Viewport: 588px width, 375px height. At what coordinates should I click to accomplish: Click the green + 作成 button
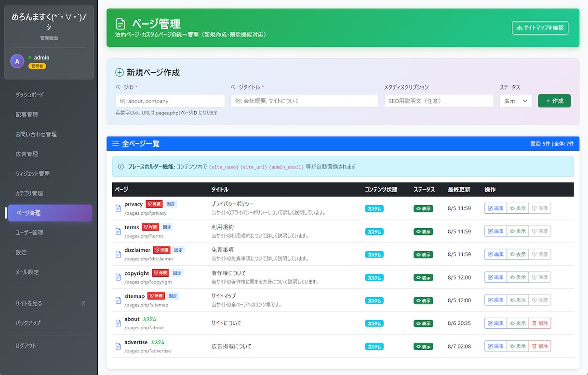(x=554, y=101)
